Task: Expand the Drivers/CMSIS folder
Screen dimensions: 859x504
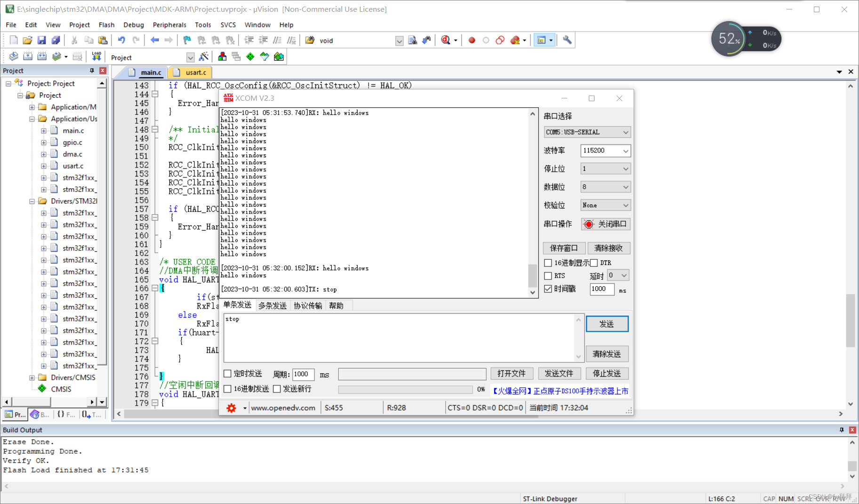Action: click(32, 377)
